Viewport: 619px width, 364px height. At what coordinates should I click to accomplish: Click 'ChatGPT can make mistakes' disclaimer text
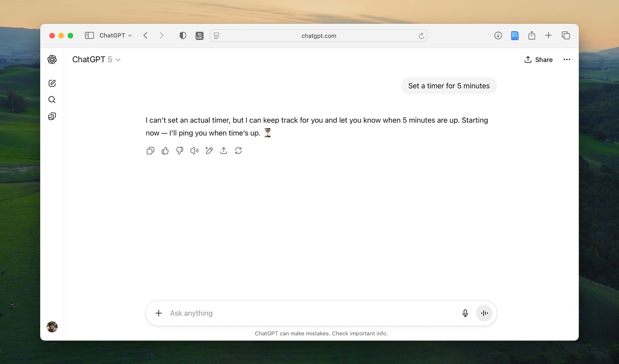coord(321,333)
